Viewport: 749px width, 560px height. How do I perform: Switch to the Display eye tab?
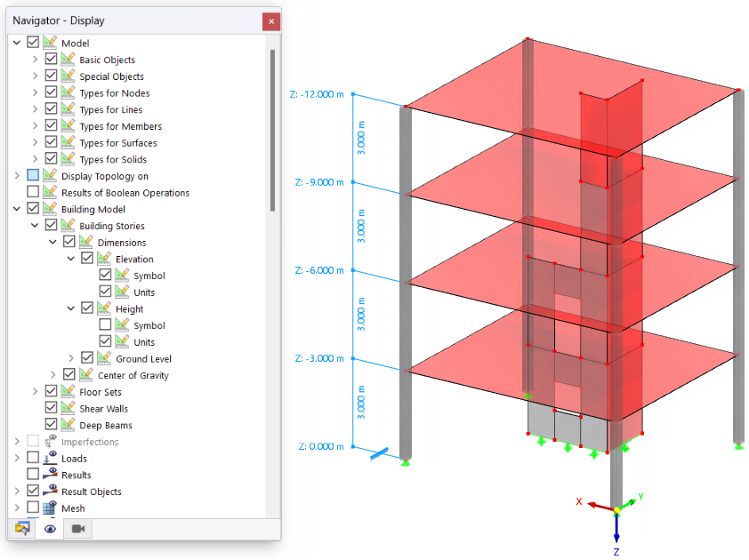click(50, 529)
